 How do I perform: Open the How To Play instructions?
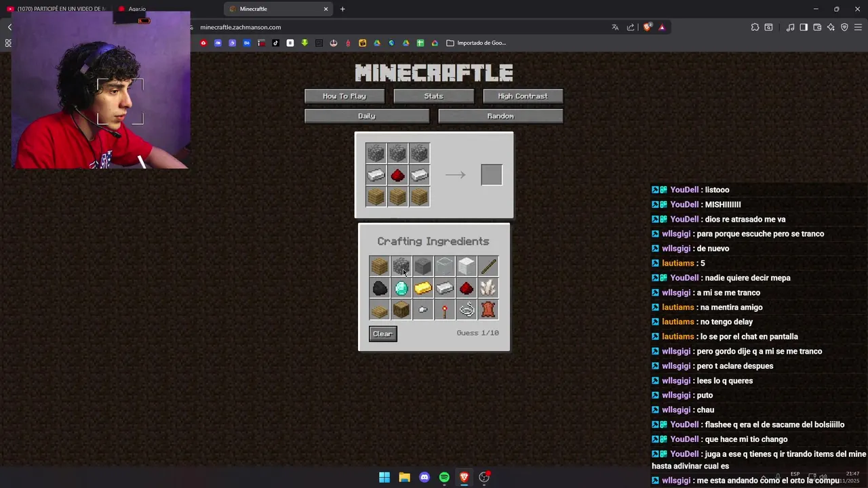click(x=344, y=96)
